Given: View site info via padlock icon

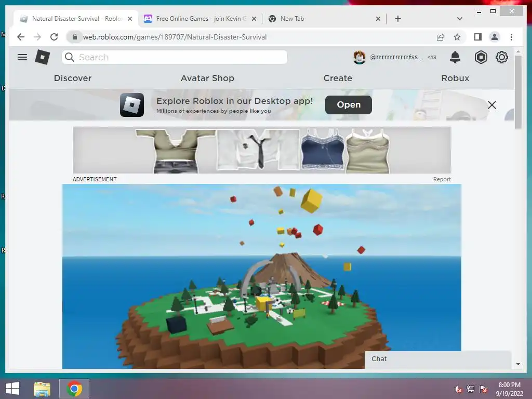Looking at the screenshot, I should [x=75, y=37].
